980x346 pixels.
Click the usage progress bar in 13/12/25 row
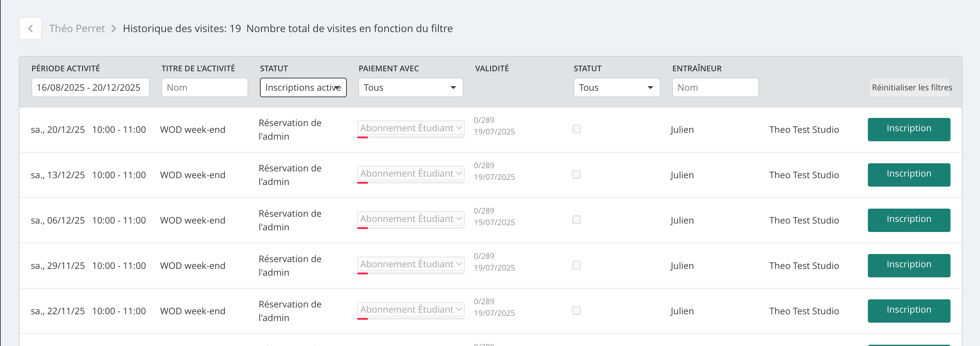click(411, 182)
